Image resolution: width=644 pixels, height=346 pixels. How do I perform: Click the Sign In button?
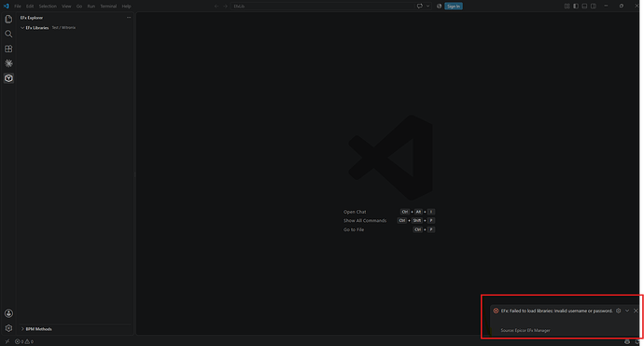[x=454, y=7]
